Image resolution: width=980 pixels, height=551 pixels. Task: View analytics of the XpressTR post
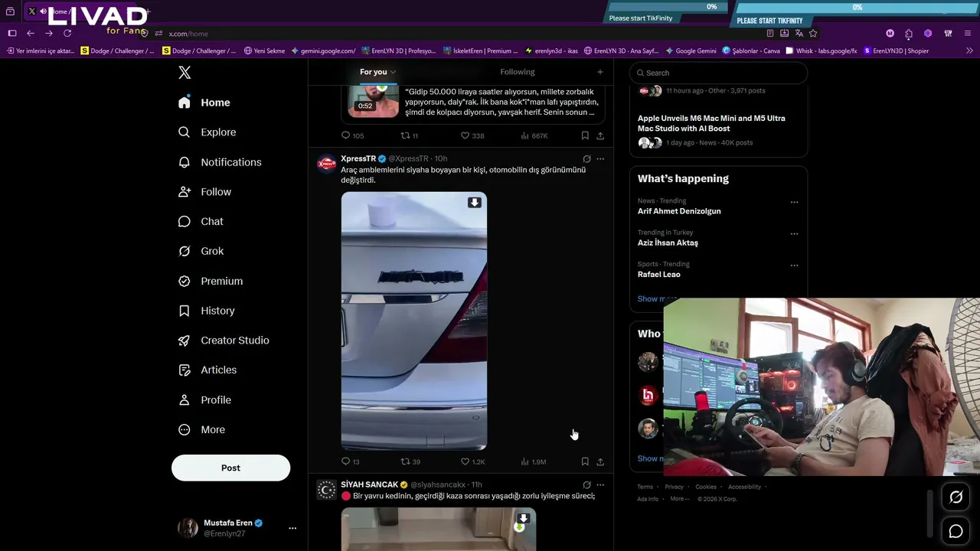coord(533,461)
